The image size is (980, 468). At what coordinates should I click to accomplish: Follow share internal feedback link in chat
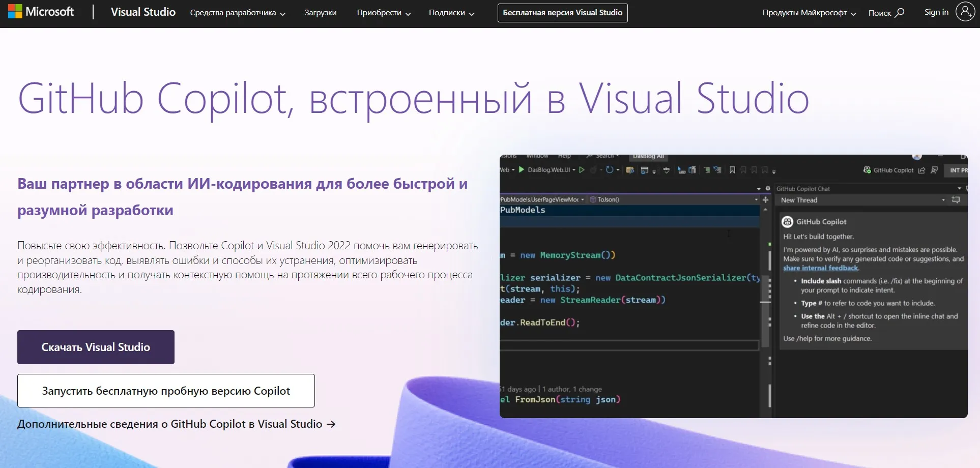pyautogui.click(x=821, y=268)
